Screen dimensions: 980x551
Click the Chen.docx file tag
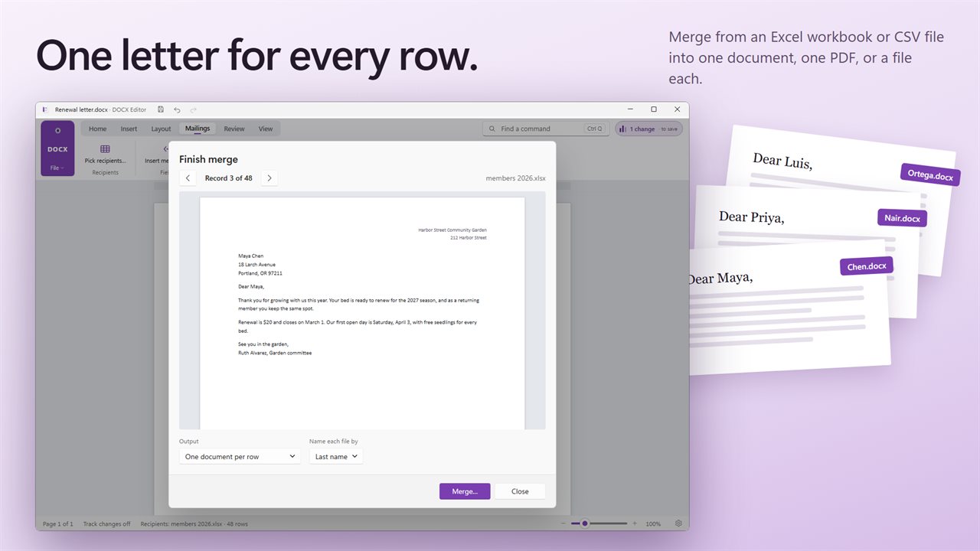pyautogui.click(x=867, y=266)
